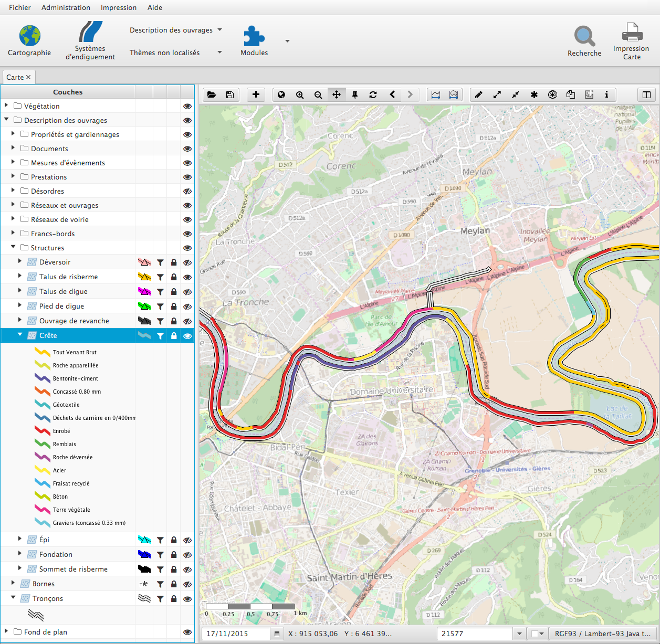The height and width of the screenshot is (644, 660).
Task: Click the Recherche button
Action: tap(584, 41)
